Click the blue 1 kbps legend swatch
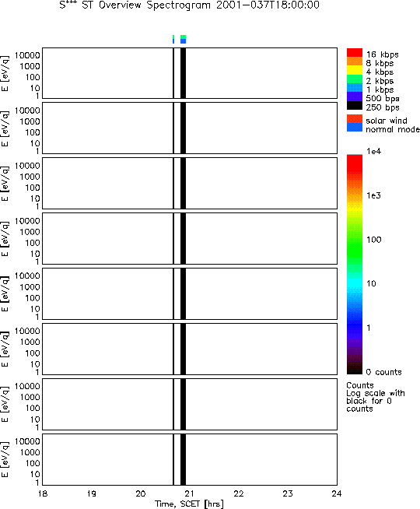Screen dimensions: 420x509 (x=355, y=88)
